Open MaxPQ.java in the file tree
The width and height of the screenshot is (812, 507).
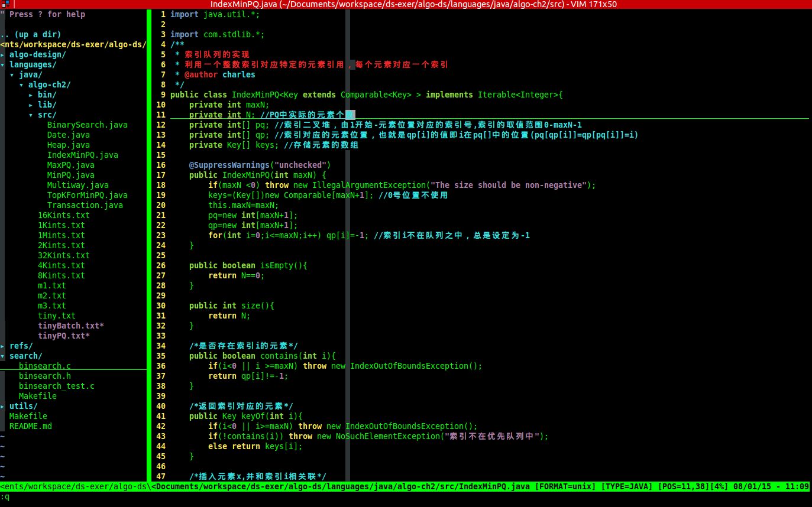click(70, 165)
